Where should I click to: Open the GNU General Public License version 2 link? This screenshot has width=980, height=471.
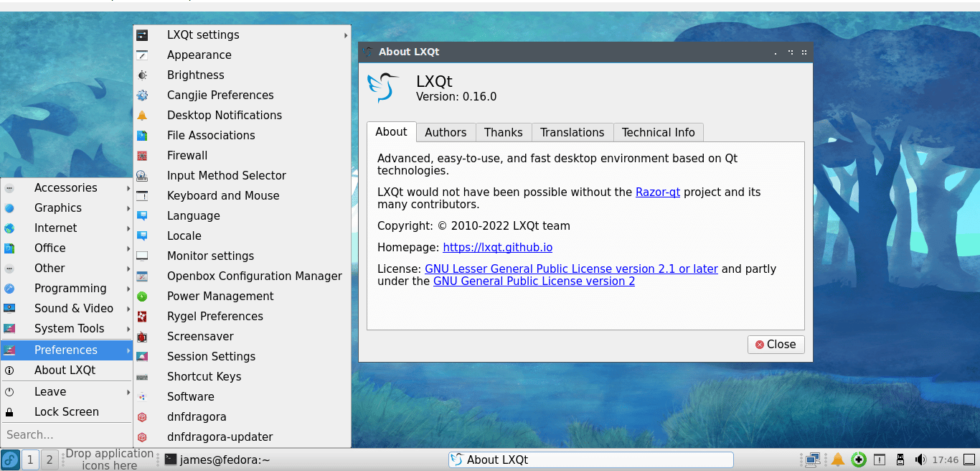click(534, 281)
